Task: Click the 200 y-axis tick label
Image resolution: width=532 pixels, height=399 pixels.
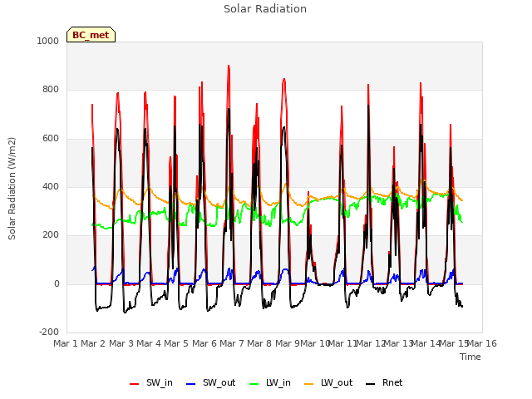Action: click(x=51, y=234)
